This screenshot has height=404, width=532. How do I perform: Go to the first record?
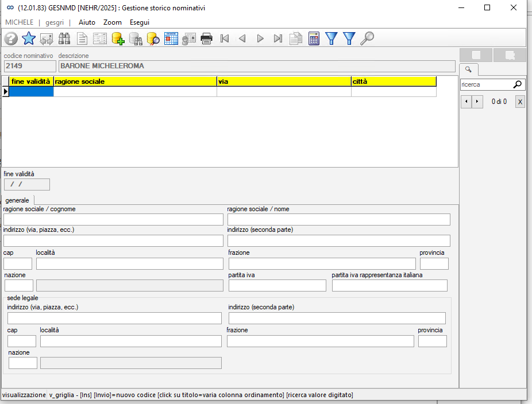point(224,38)
